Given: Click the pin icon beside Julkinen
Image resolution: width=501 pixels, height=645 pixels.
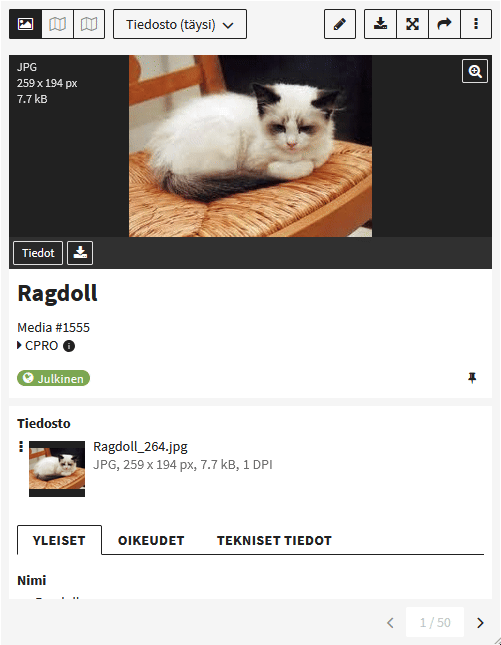Looking at the screenshot, I should coord(472,378).
